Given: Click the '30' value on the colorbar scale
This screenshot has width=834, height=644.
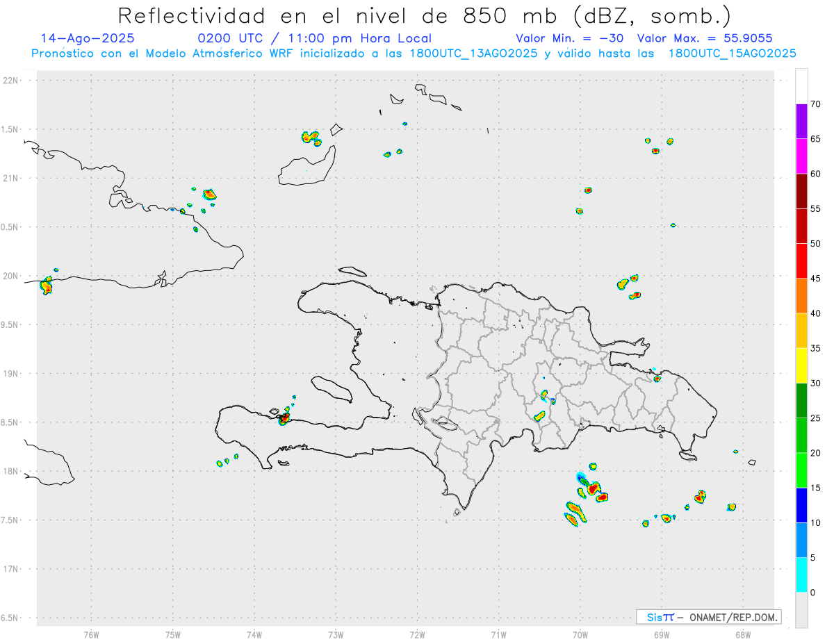Looking at the screenshot, I should (815, 383).
